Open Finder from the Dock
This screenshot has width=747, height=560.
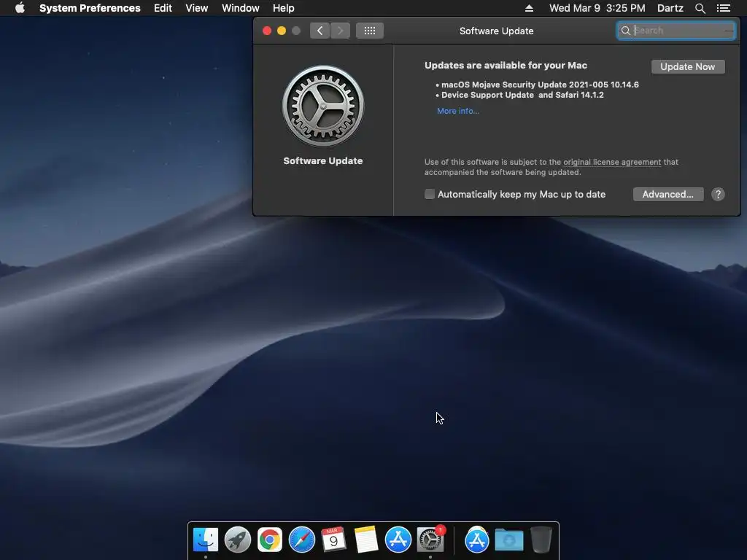[205, 540]
